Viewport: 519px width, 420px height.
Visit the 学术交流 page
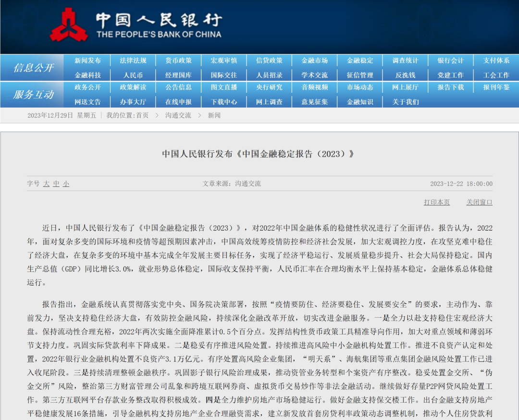(x=315, y=75)
